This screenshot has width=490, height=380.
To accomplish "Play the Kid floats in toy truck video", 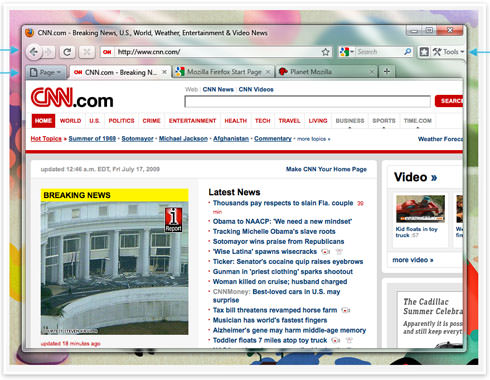I will [420, 209].
